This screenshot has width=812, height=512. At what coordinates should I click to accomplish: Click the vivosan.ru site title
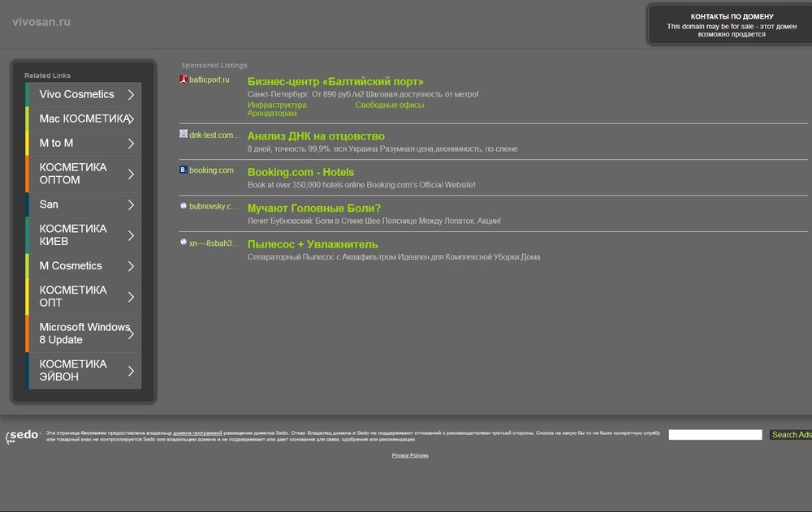click(41, 22)
